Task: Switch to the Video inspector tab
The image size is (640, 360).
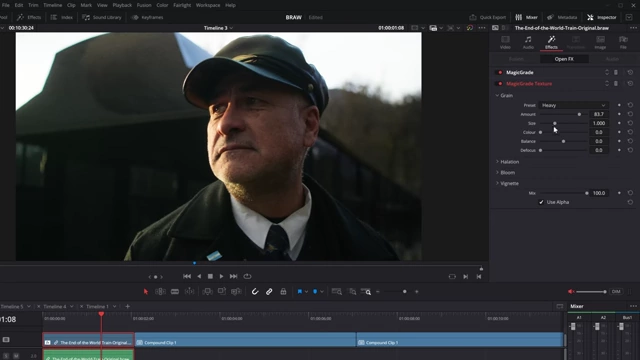Action: (x=505, y=42)
